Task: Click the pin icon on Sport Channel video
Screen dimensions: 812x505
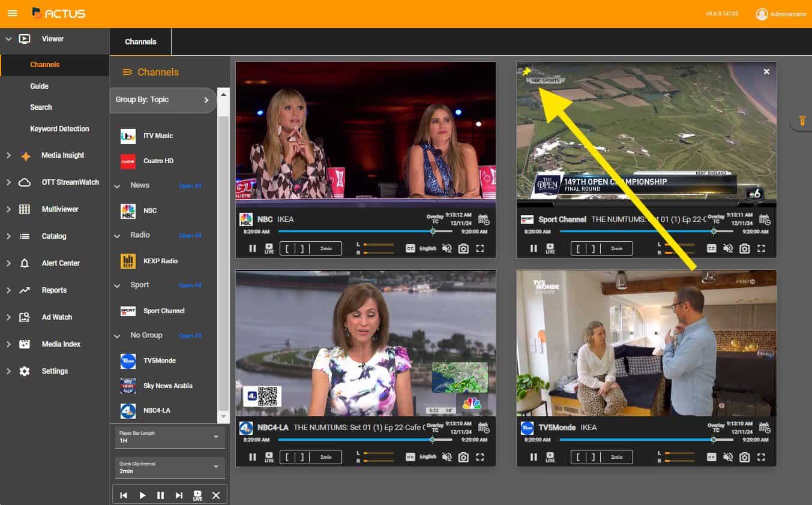Action: point(526,71)
